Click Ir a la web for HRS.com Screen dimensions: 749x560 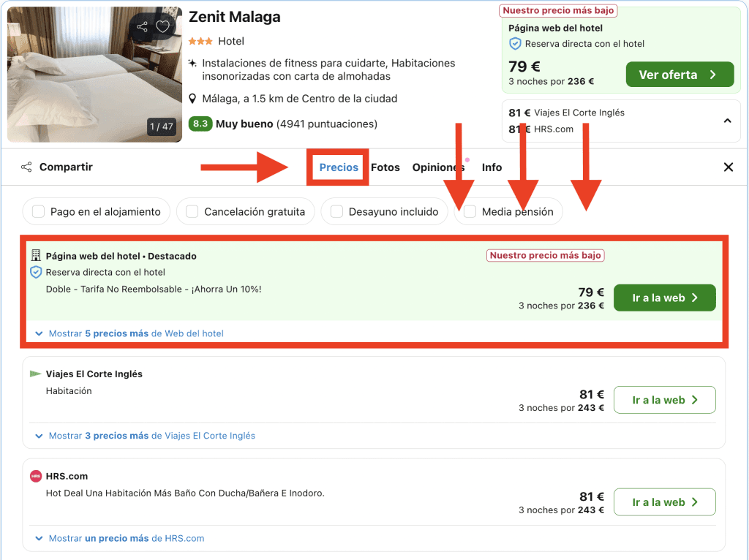click(664, 502)
